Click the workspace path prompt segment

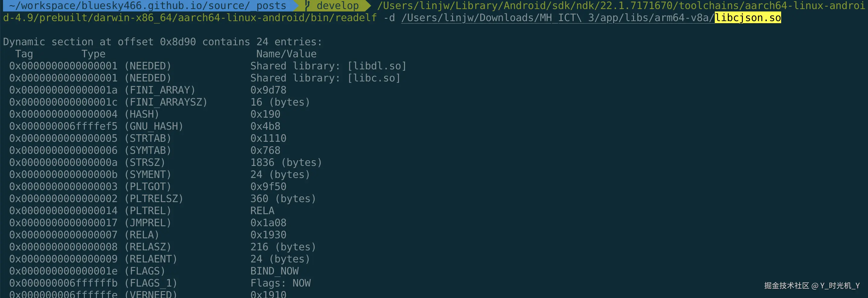pyautogui.click(x=147, y=5)
